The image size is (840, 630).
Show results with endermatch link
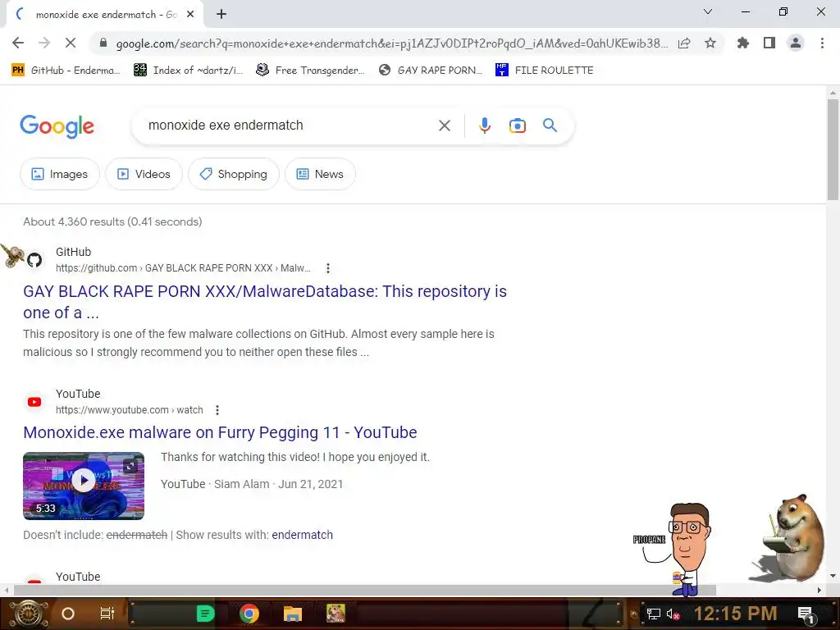[x=302, y=535]
